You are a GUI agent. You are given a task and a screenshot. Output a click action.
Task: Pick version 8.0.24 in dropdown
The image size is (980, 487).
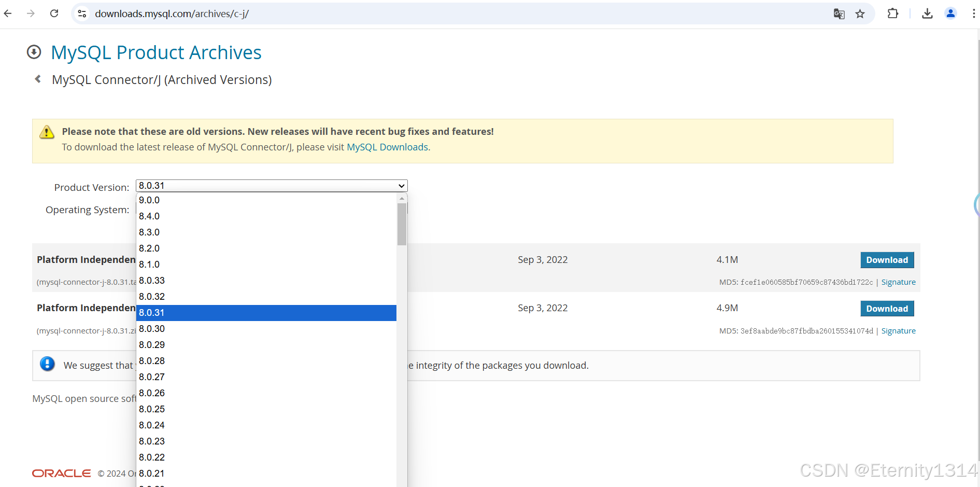[x=266, y=425]
